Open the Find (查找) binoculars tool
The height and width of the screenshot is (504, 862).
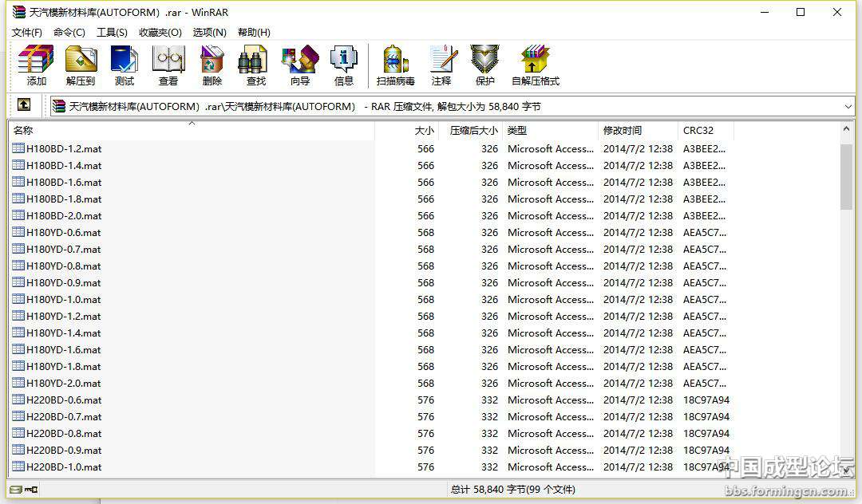tap(255, 65)
